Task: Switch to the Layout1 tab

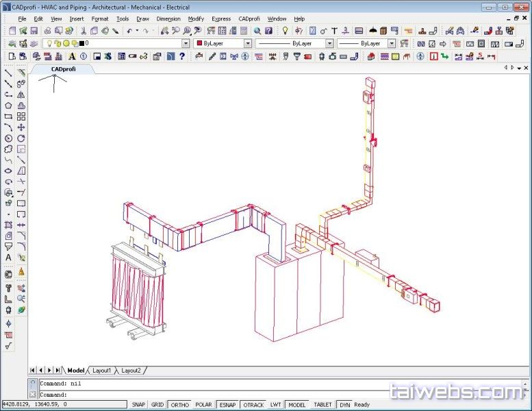Action: coord(101,371)
